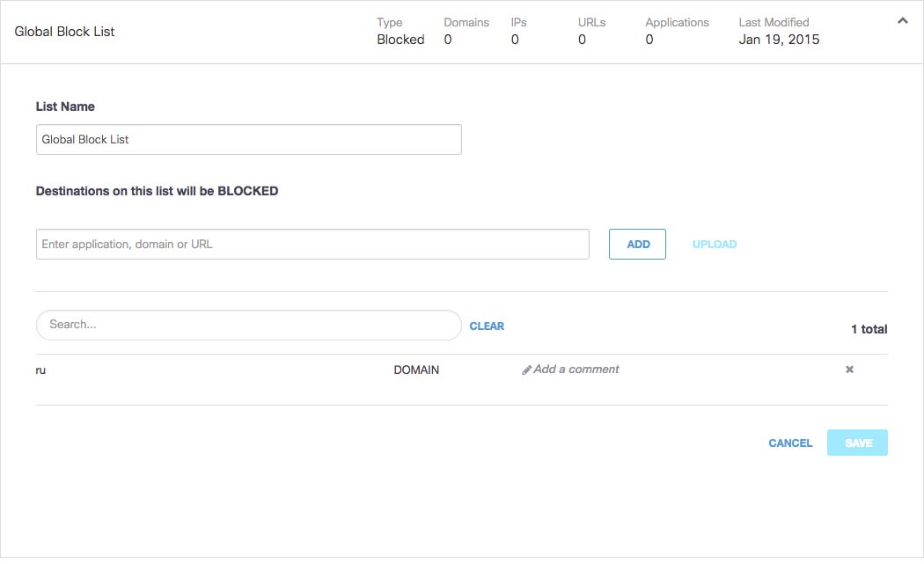The height and width of the screenshot is (564, 924).
Task: Click the 1 total count
Action: coord(869,329)
